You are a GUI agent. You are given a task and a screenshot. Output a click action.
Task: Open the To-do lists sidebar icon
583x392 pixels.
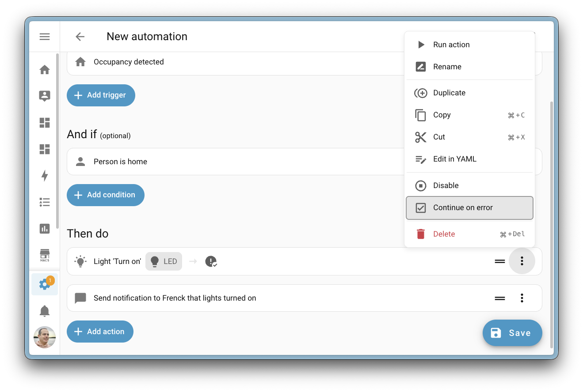44,202
